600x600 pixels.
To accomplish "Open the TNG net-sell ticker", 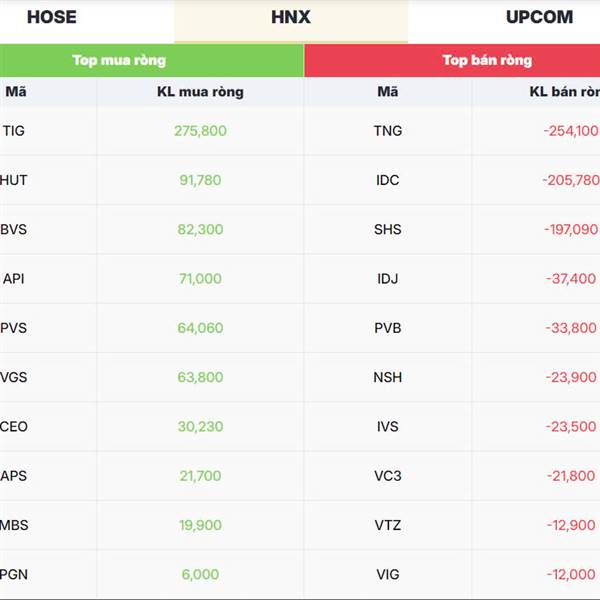I will coord(388,131).
